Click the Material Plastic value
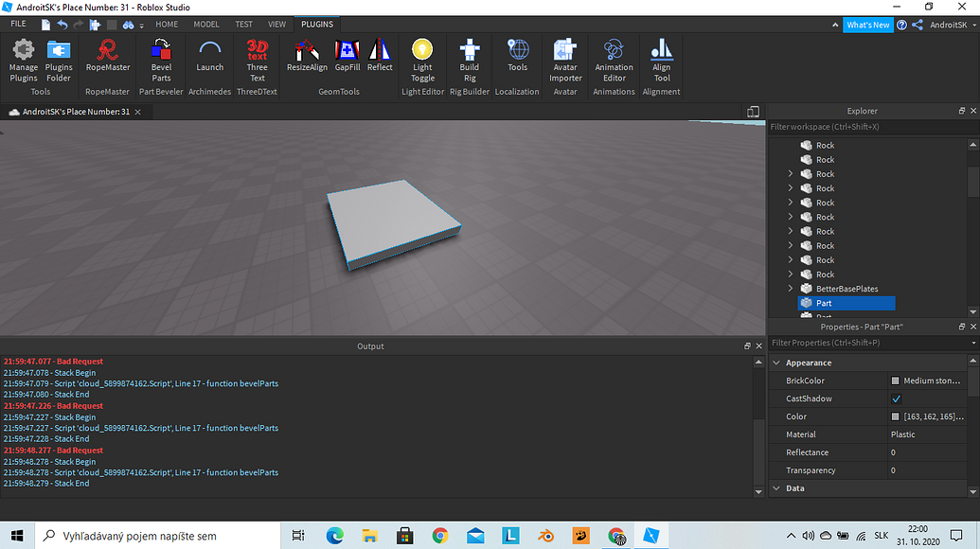 928,434
